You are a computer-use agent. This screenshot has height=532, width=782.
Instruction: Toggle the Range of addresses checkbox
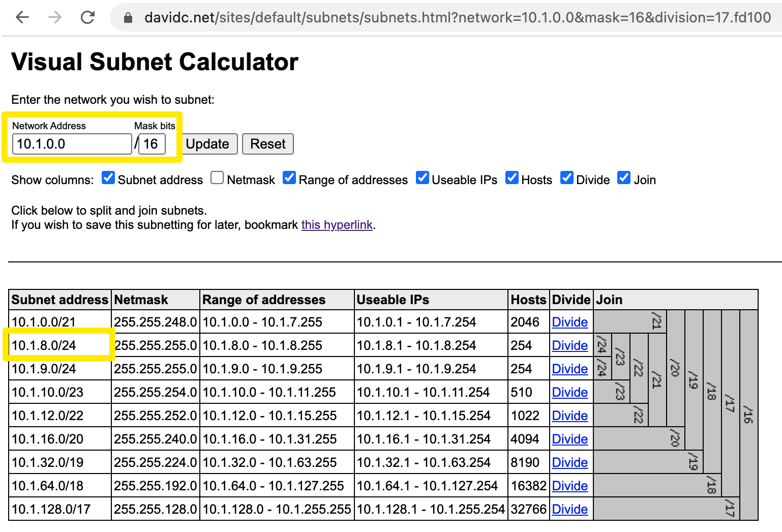pos(289,178)
